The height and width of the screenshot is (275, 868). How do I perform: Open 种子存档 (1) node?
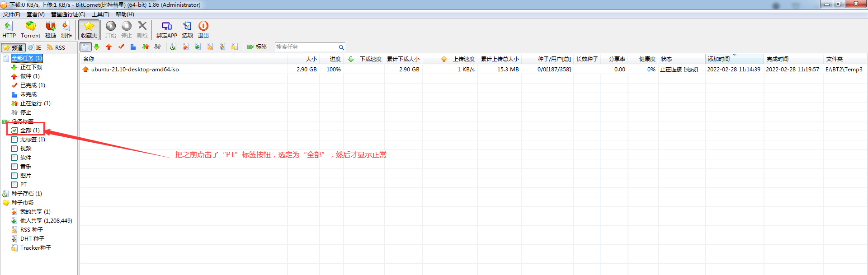coord(27,194)
